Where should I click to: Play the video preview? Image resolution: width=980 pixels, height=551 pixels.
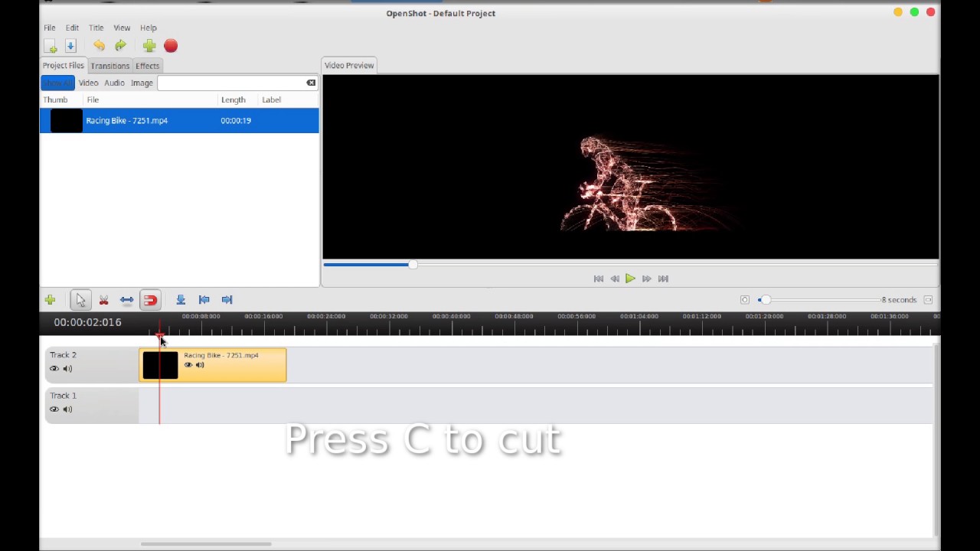pos(630,279)
